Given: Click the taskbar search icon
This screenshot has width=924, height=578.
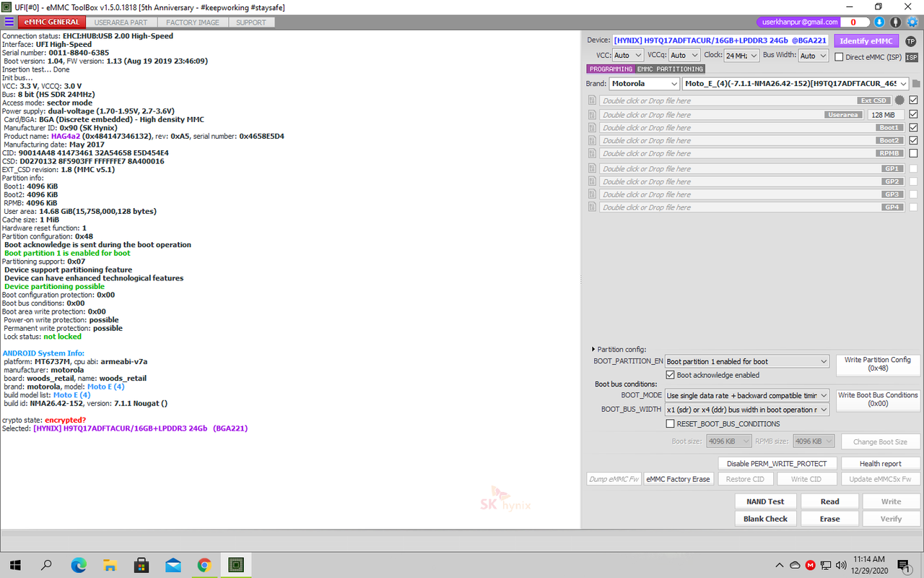Looking at the screenshot, I should tap(47, 565).
